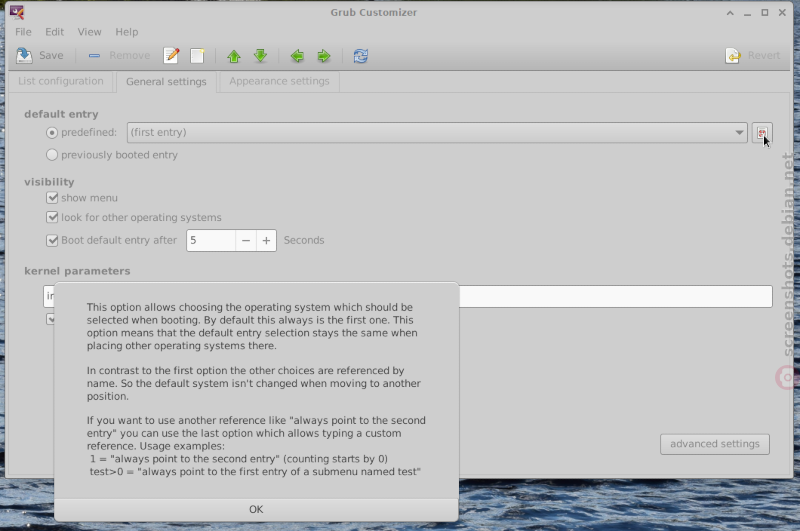
Task: Open the Help menu
Action: click(x=127, y=32)
